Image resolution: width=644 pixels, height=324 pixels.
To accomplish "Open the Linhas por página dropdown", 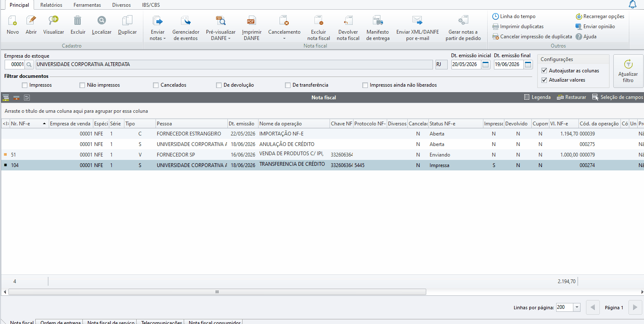I will [x=577, y=308].
